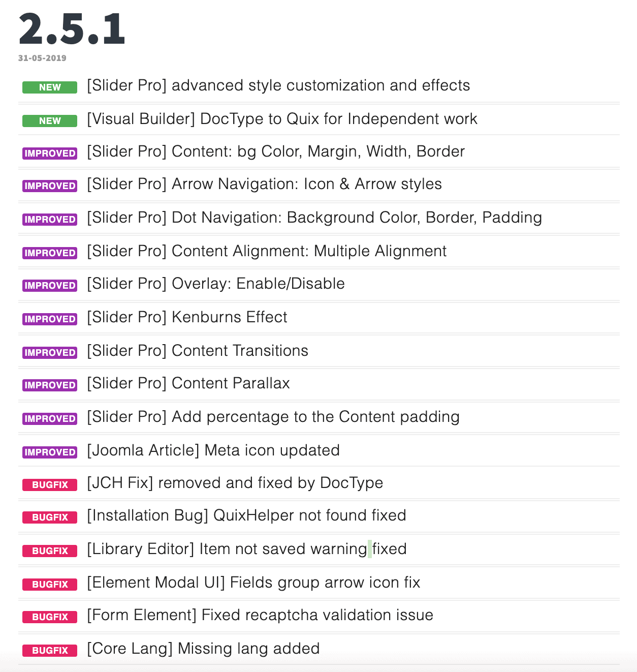Select the QuixHelper not found fixed entry
Screen dimensions: 637x672
click(246, 515)
